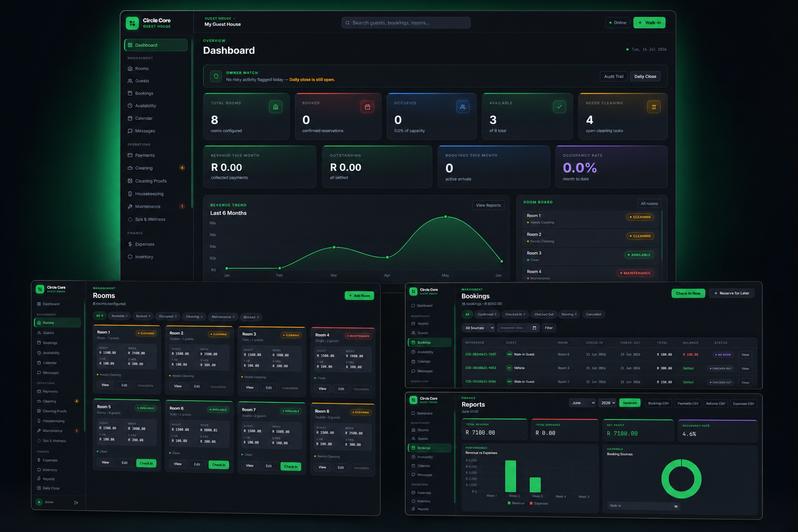
Task: Click the Owner avatar in the Rooms window
Action: pos(39,502)
